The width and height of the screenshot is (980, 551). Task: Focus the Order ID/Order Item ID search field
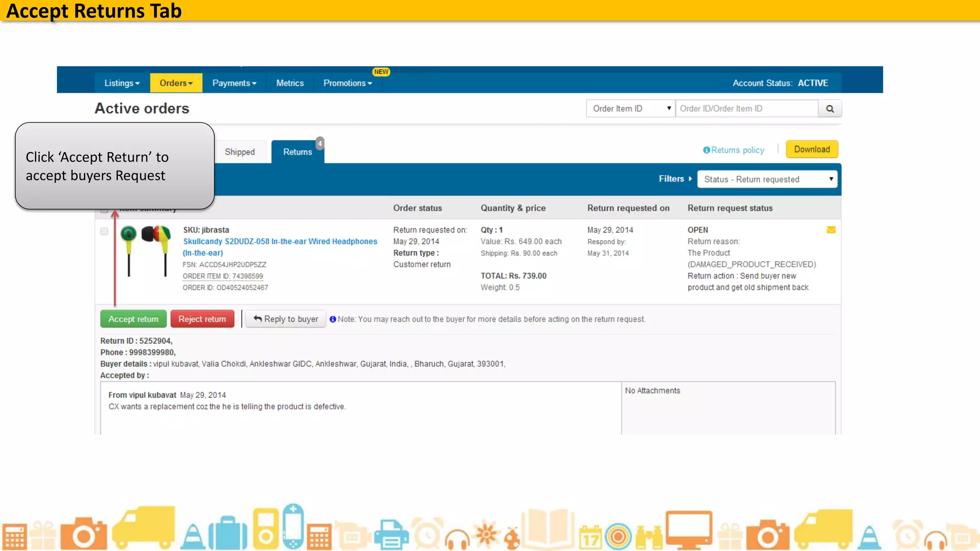(x=746, y=109)
